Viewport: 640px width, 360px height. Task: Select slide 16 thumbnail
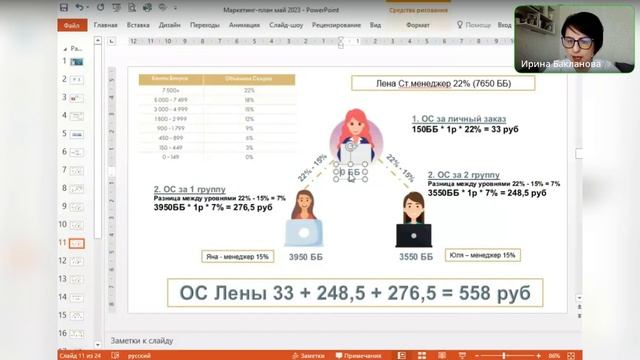76,334
